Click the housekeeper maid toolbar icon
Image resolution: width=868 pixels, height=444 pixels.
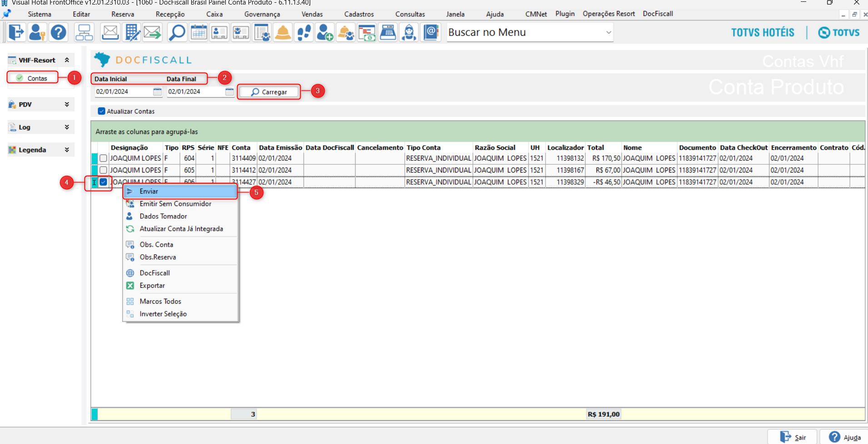point(409,32)
